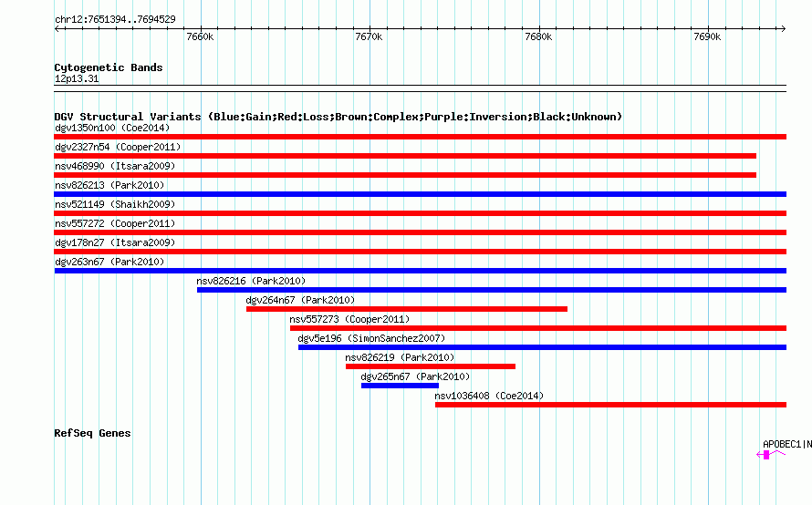The height and width of the screenshot is (505, 812).
Task: Click the dgv265n67 (Park2010) label
Action: 415,376
